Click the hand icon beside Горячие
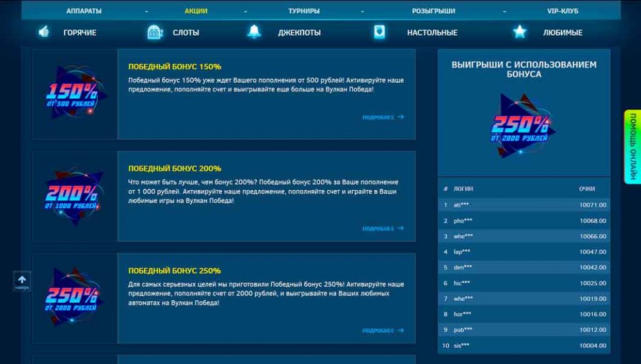This screenshot has width=641, height=364. click(x=44, y=32)
